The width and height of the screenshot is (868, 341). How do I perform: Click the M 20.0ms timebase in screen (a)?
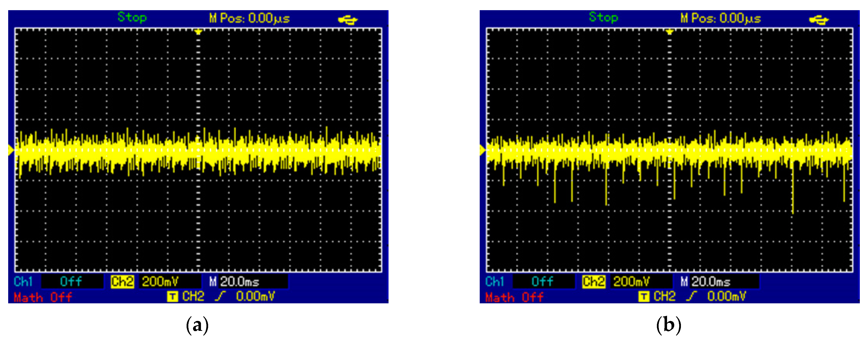(x=234, y=281)
